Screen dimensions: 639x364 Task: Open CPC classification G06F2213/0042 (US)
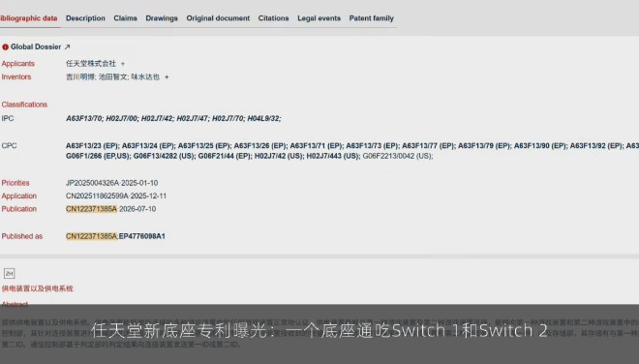tap(398, 156)
